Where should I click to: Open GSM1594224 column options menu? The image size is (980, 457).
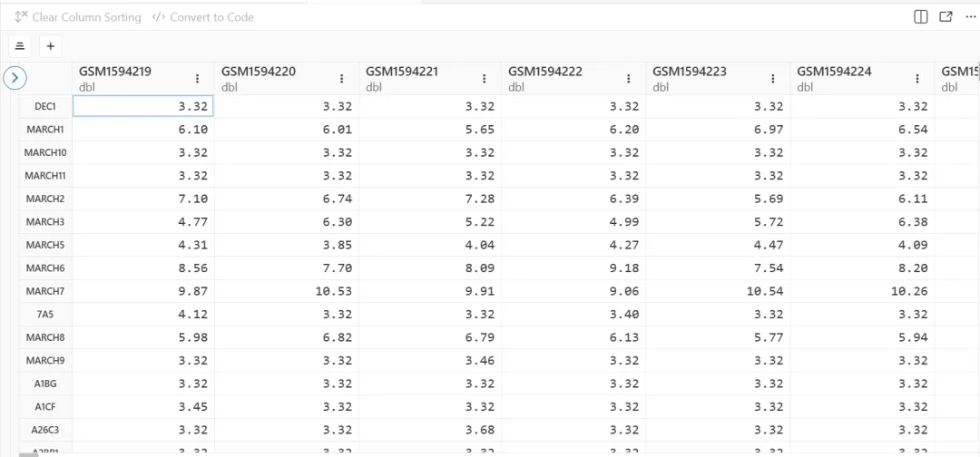[917, 79]
